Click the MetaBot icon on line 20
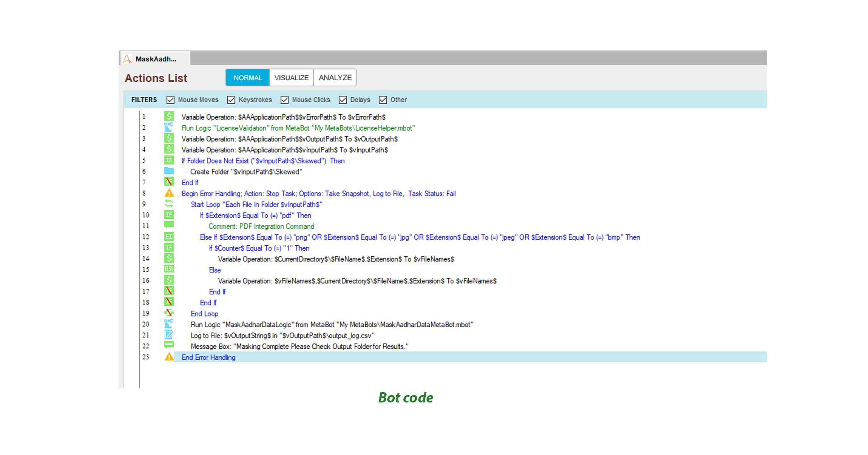Screen dimensions: 868x455 [x=169, y=324]
